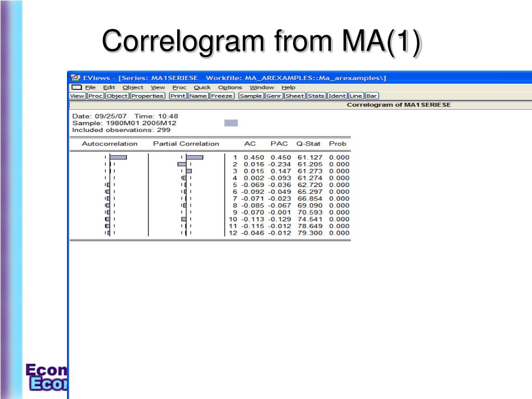Click the series window icon beside File
Viewport: 532px width, 399px height.
point(77,87)
